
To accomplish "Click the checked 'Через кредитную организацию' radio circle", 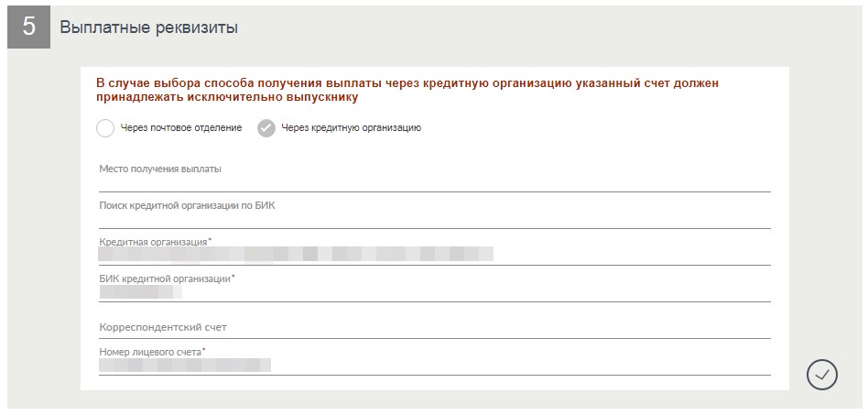I will (266, 128).
